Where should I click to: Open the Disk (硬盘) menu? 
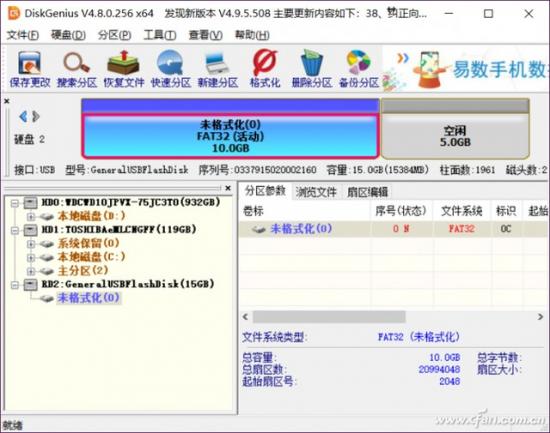click(x=68, y=35)
